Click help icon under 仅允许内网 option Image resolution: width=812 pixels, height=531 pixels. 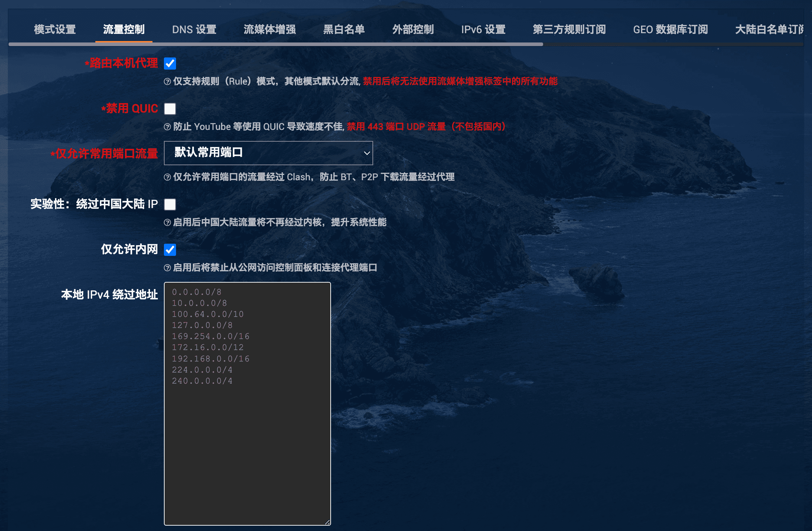tap(167, 268)
